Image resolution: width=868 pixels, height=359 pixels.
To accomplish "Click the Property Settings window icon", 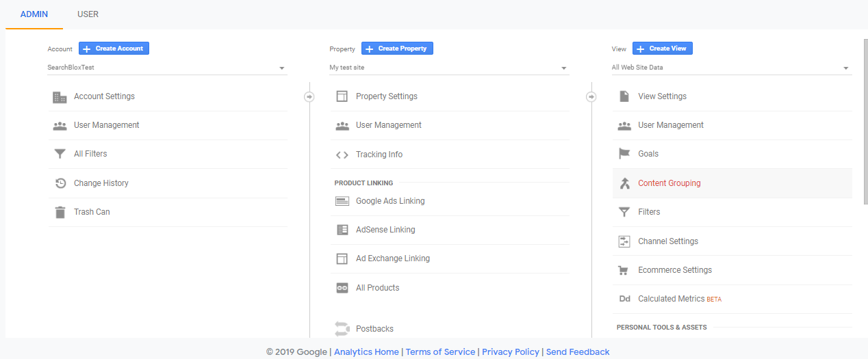I will tap(342, 96).
